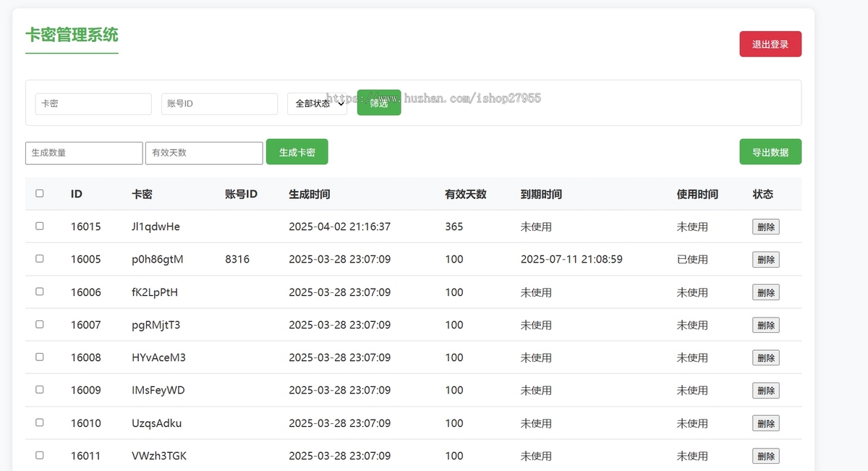Screen dimensions: 868x471
Task: Check the checkbox for row ID 16010
Action: pyautogui.click(x=40, y=423)
